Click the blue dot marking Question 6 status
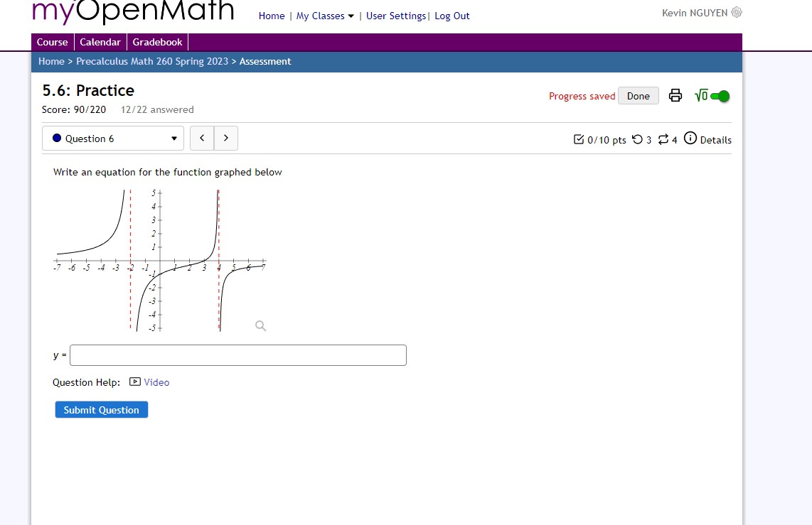812x525 pixels. (56, 138)
